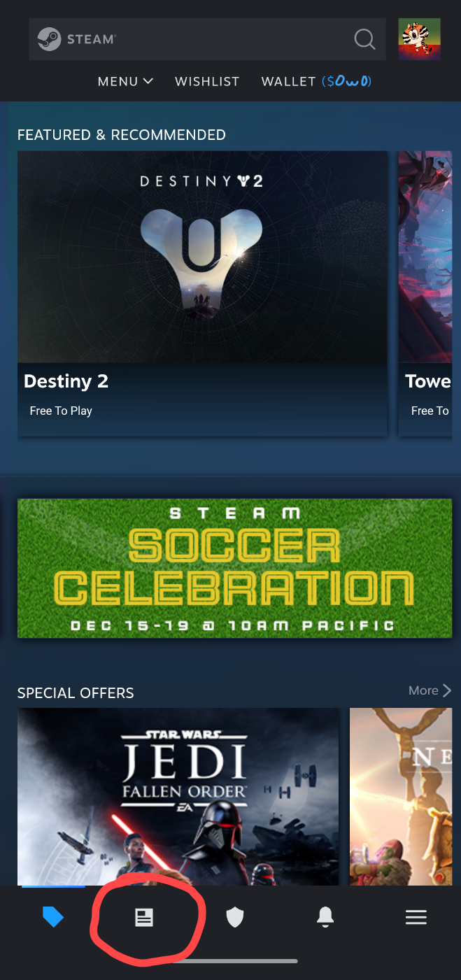Viewport: 461px width, 980px height.
Task: Click the magnifying glass search icon
Action: coord(364,39)
